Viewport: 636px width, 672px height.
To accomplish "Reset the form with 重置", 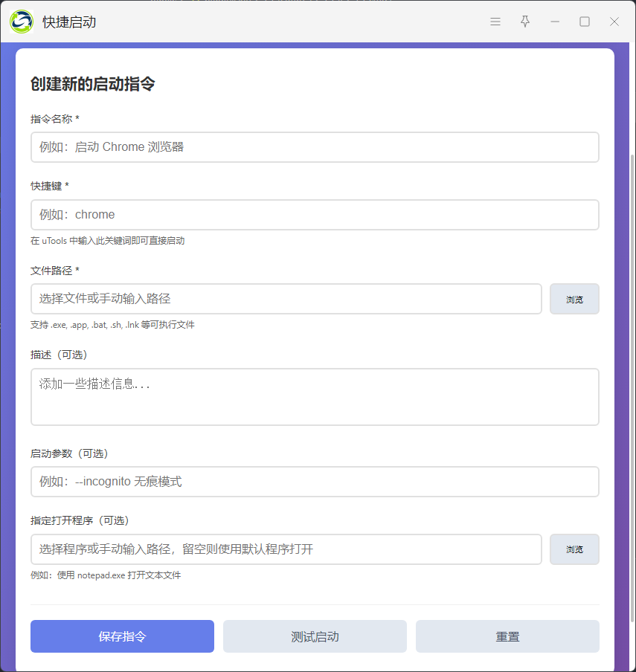I will (x=507, y=636).
